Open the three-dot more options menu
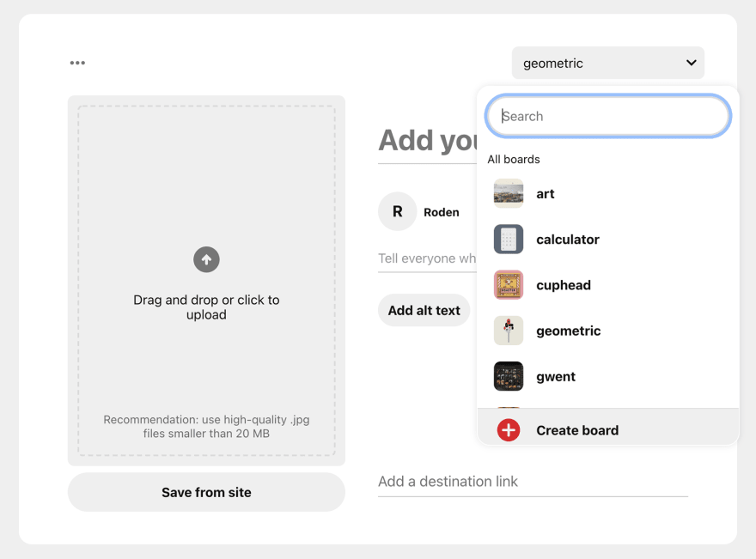 pos(77,63)
